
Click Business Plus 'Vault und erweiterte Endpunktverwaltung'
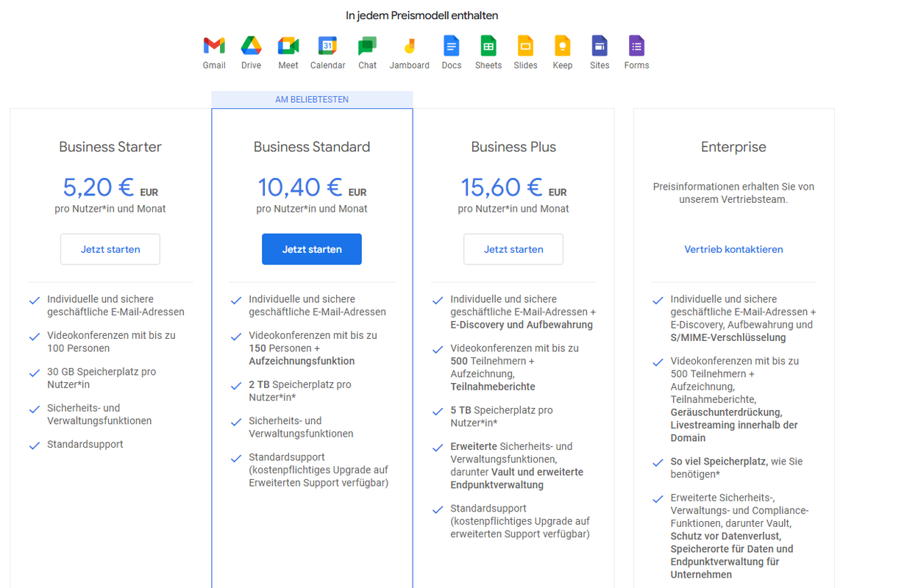[516, 478]
